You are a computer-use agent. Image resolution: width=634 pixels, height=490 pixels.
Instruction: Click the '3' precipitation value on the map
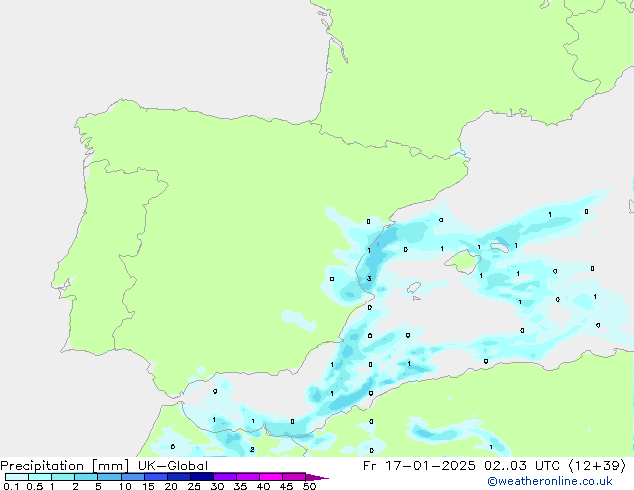[x=369, y=279]
